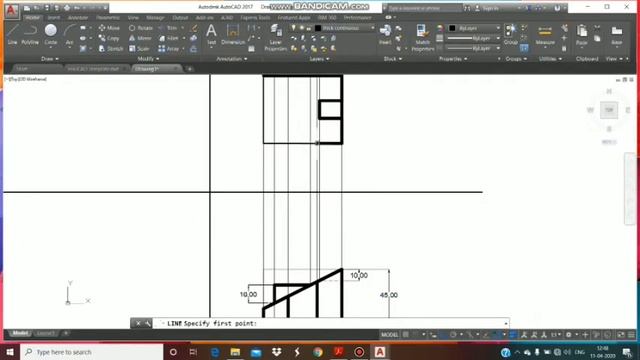Click Match Properties icon
This screenshot has width=640, height=360.
(422, 38)
